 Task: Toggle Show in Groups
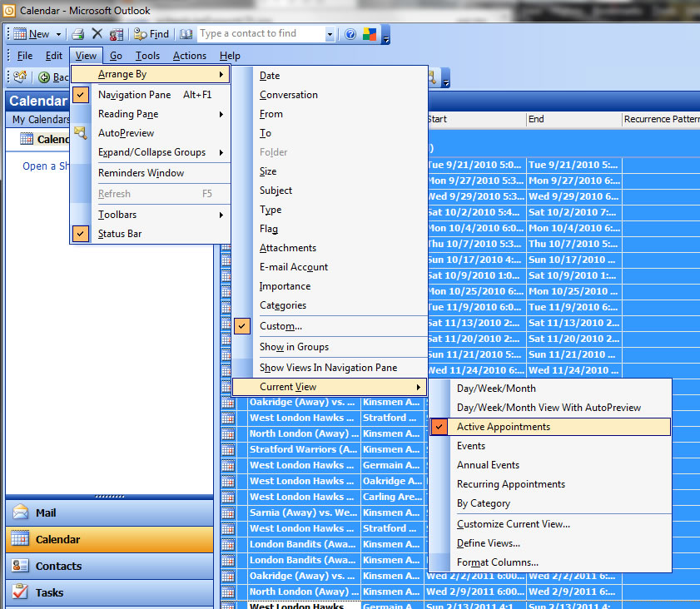[x=330, y=347]
